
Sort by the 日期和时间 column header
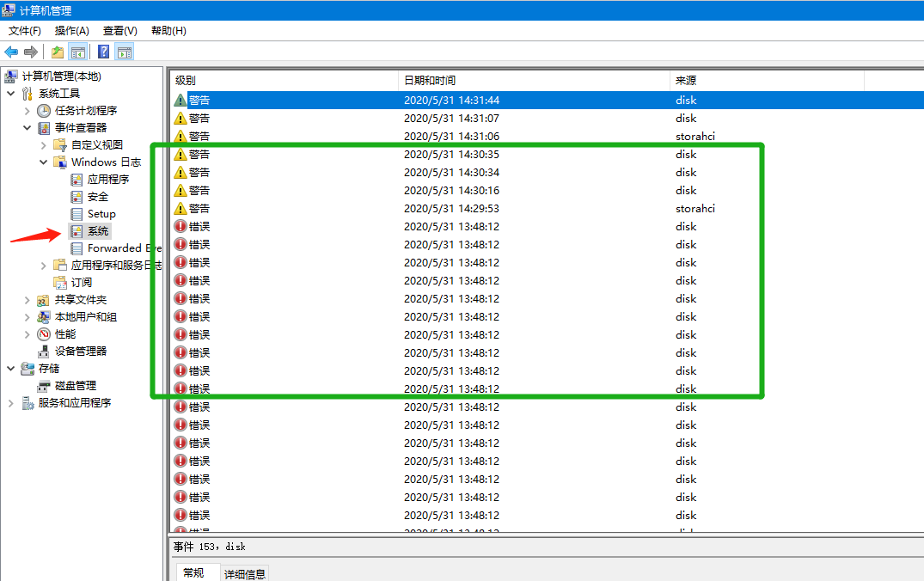click(430, 81)
